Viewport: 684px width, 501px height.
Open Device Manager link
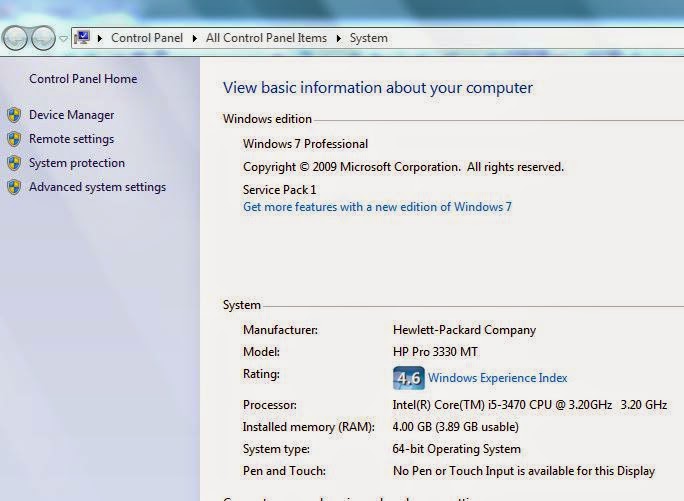click(x=72, y=115)
